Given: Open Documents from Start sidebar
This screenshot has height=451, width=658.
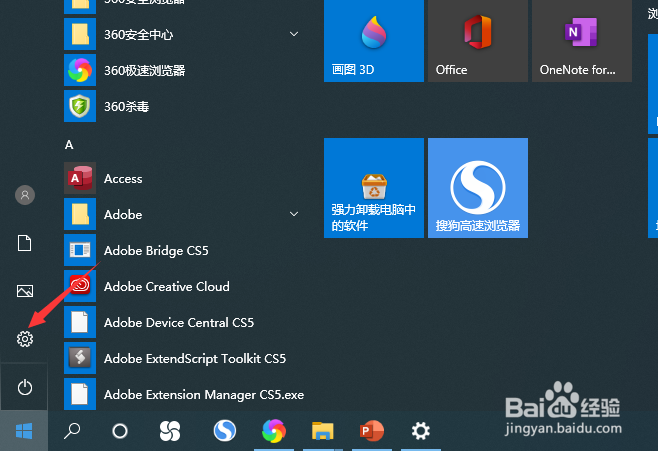Looking at the screenshot, I should 24,243.
